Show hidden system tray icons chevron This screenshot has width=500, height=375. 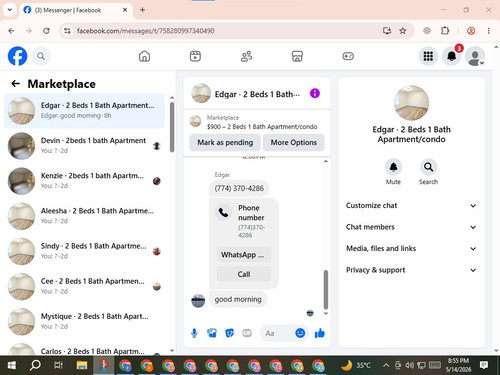[x=386, y=365]
